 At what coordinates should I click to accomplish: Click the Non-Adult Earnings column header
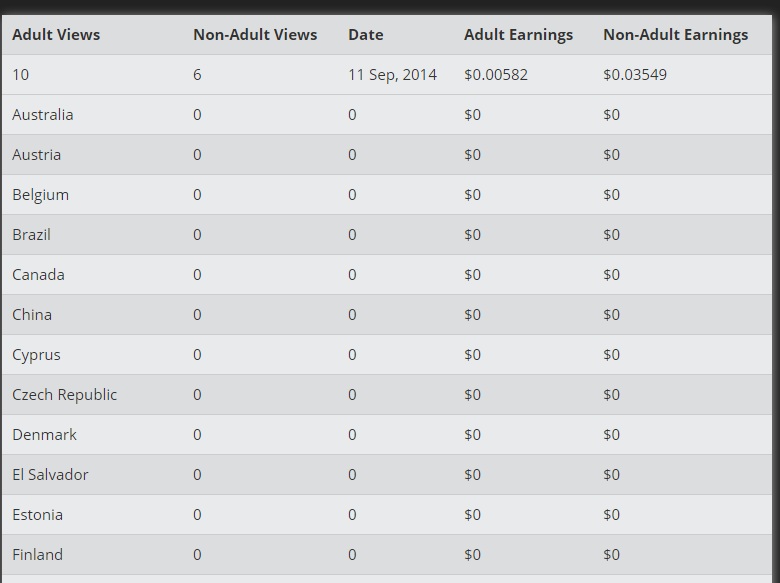pos(676,35)
